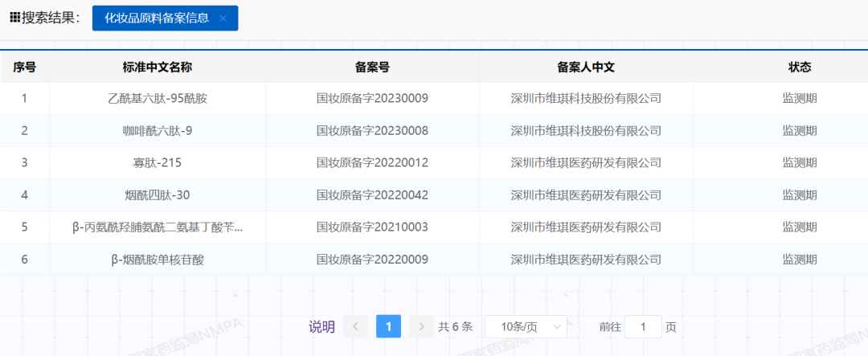Select 国妆原备字20210003 cell
Screen dimensions: 868x356
pos(372,227)
